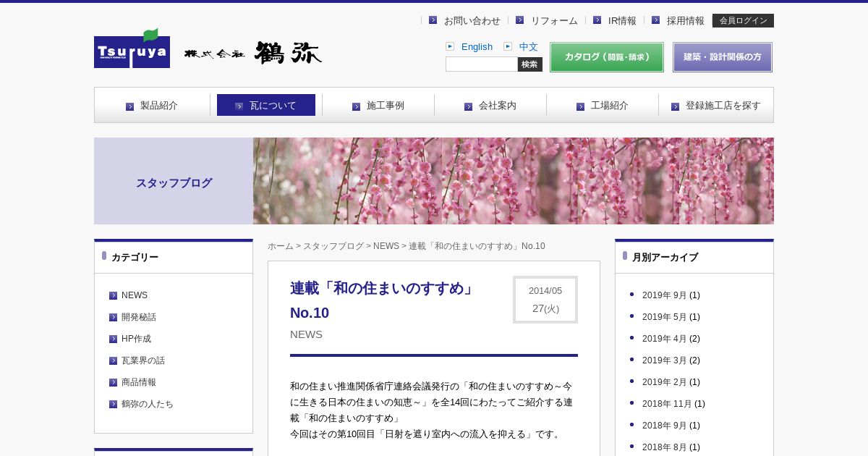Go to 登録施工店を探す page
Image resolution: width=868 pixels, height=456 pixels.
[x=716, y=106]
